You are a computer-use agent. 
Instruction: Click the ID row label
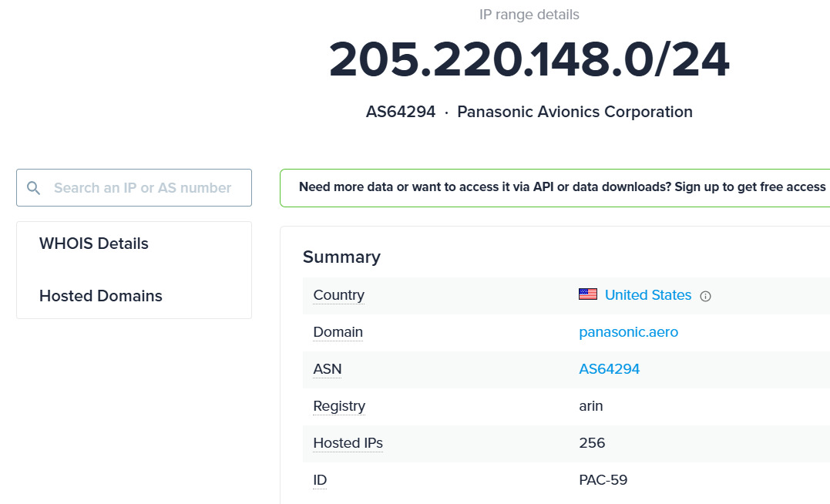click(x=320, y=480)
